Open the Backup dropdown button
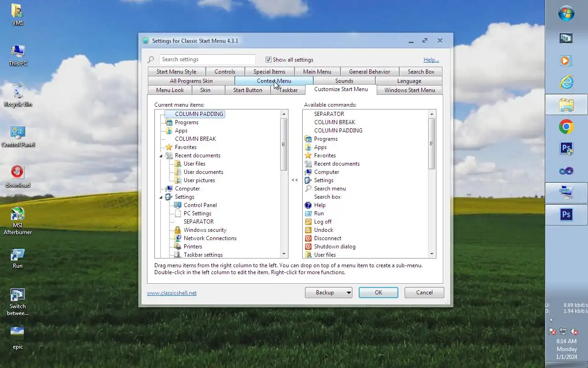The image size is (588, 368). click(x=328, y=293)
